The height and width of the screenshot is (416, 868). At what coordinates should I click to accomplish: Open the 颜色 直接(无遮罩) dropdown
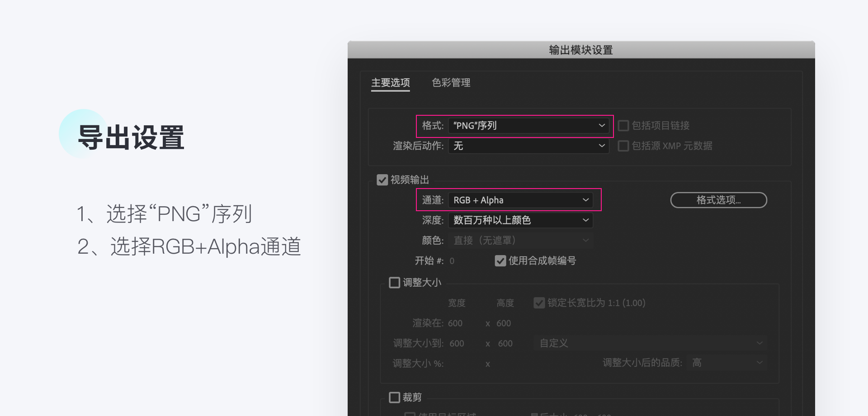pyautogui.click(x=520, y=241)
